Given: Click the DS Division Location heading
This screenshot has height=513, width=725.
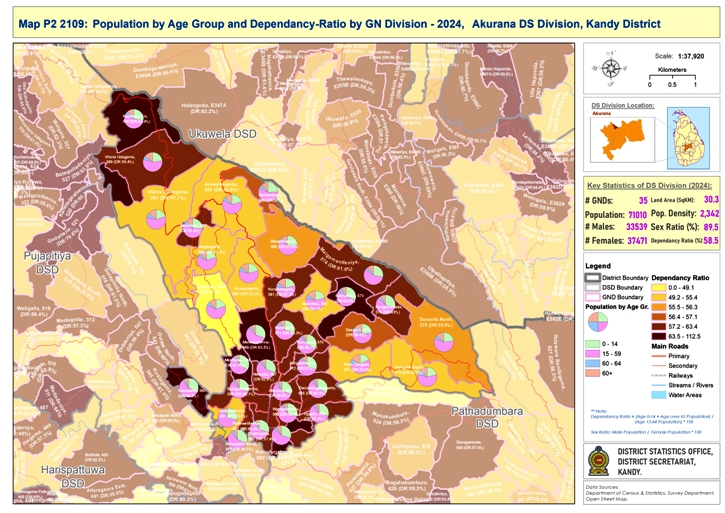Looking at the screenshot, I should [623, 105].
